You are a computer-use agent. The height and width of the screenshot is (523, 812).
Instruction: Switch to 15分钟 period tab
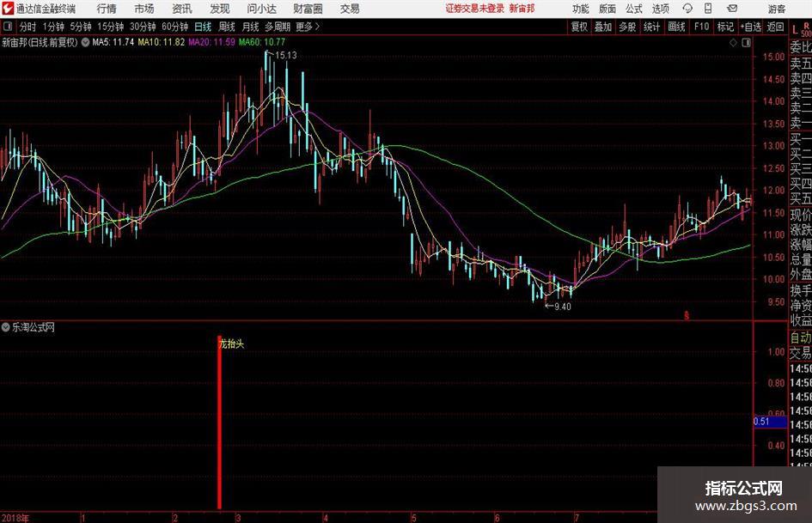click(110, 27)
